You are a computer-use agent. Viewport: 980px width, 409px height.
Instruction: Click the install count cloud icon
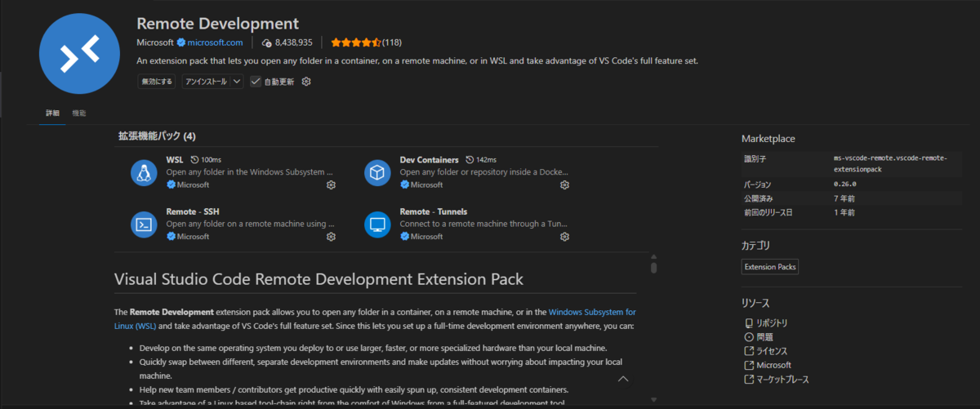click(266, 42)
